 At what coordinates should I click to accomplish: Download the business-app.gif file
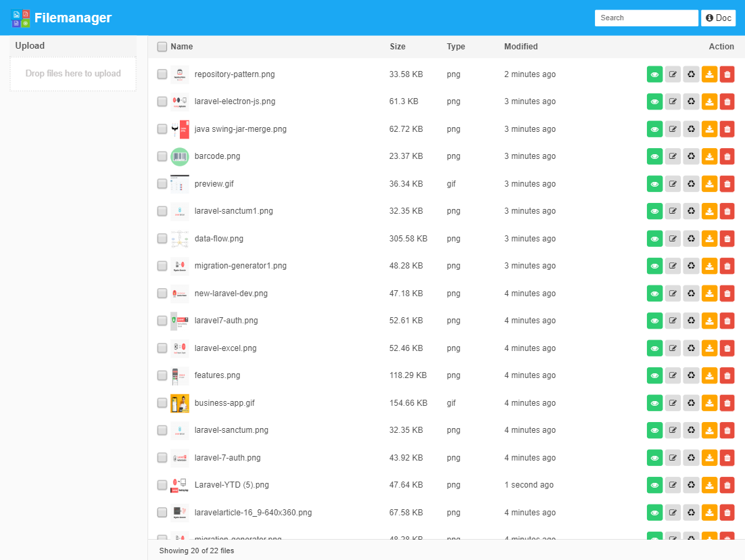[x=709, y=403]
